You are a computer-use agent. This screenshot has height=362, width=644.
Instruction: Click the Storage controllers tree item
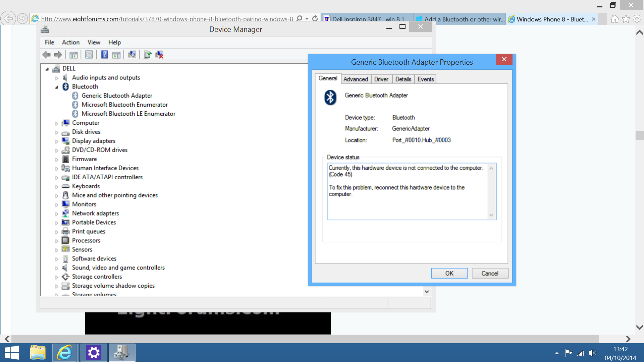tap(97, 277)
